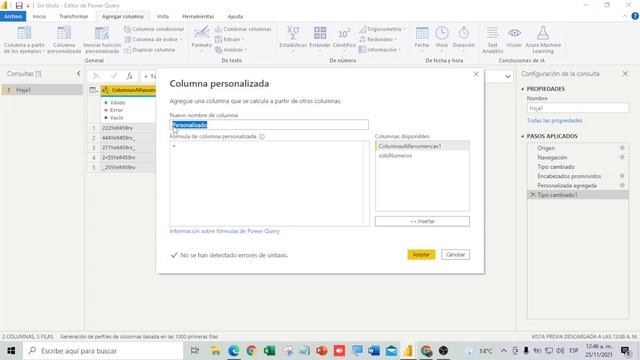Open the Redondeo dropdown
Image resolution: width=640 pixels, height=360 pixels.
(378, 40)
